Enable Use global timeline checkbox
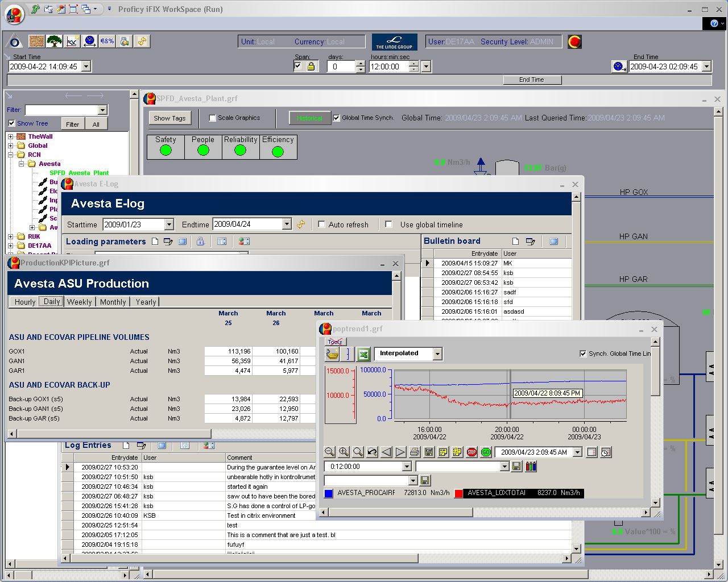The width and height of the screenshot is (728, 582). click(x=389, y=225)
